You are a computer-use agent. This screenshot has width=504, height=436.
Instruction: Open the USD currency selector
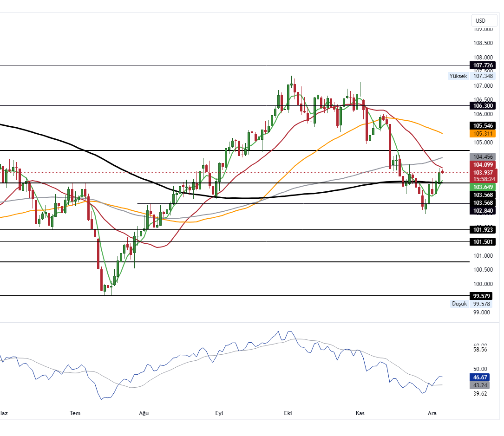484,20
